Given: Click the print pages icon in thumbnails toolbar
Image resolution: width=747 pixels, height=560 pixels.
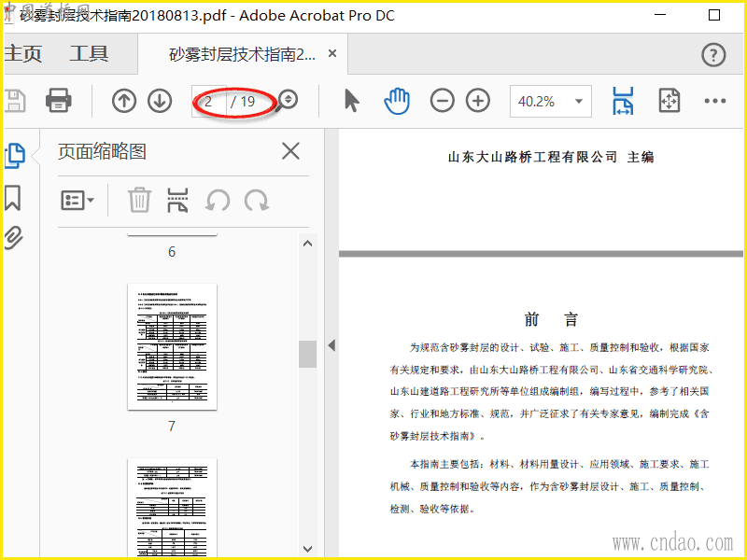Looking at the screenshot, I should 177,200.
